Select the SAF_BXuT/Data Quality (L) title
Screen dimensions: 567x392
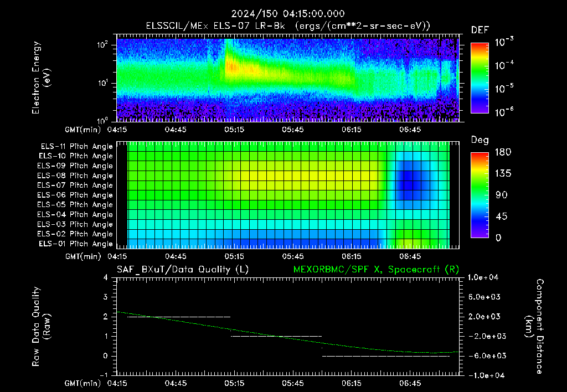183,270
